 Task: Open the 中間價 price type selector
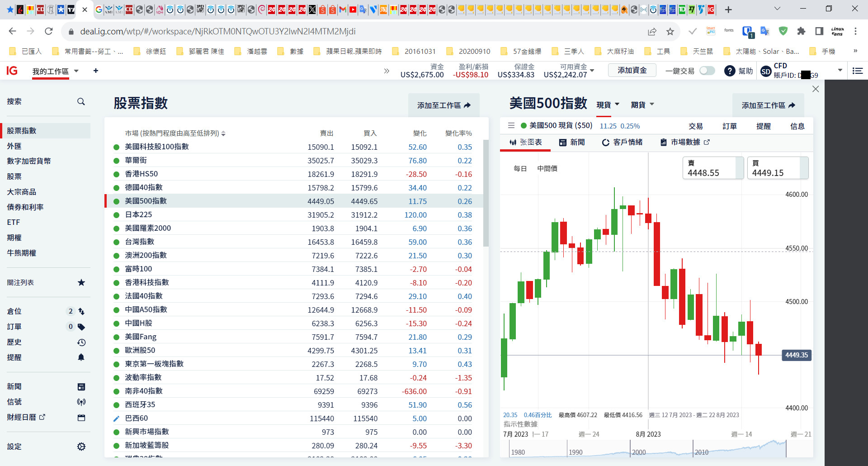click(x=547, y=169)
